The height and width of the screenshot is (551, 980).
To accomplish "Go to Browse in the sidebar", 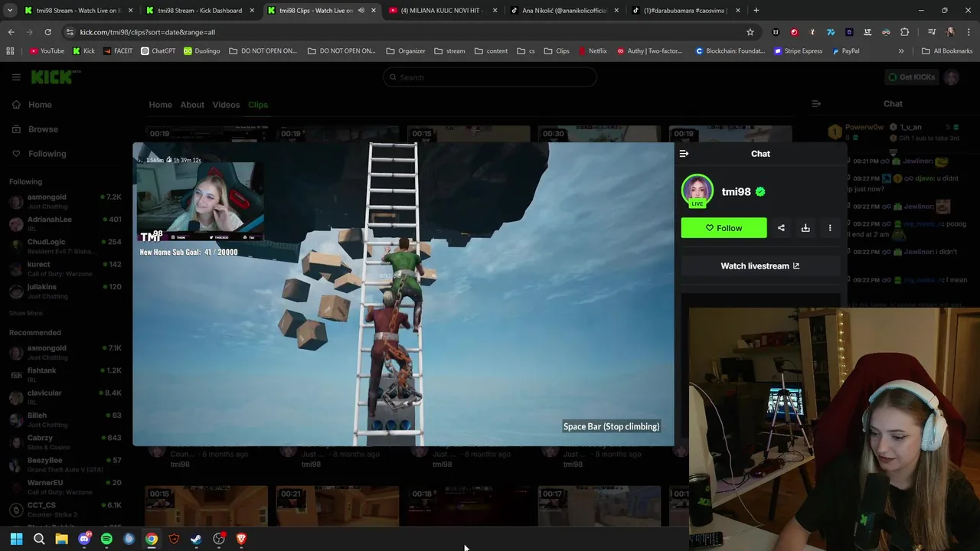I will (43, 129).
